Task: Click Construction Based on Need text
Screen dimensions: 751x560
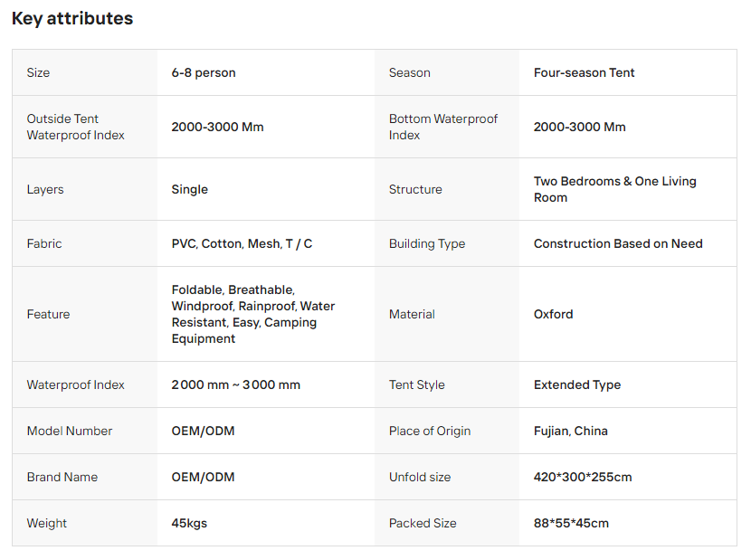Action: coord(618,243)
